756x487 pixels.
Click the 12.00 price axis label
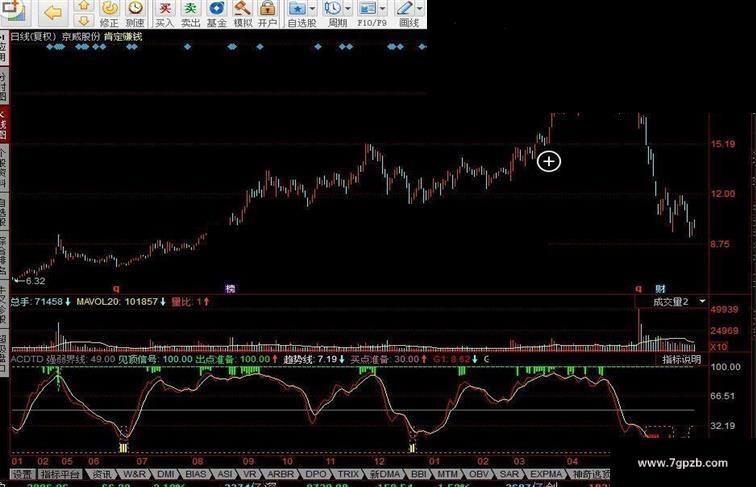(723, 194)
